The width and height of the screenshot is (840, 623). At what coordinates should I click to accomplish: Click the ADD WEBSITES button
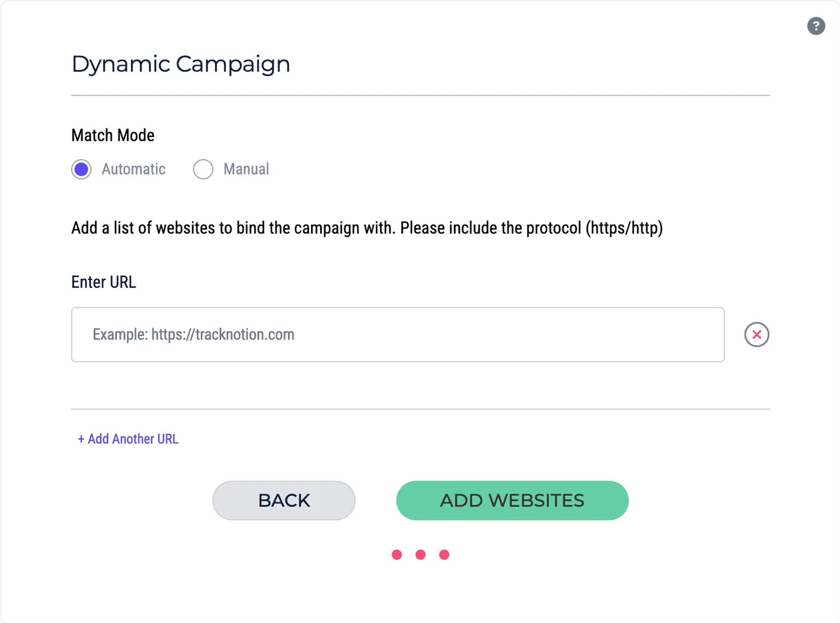[512, 500]
